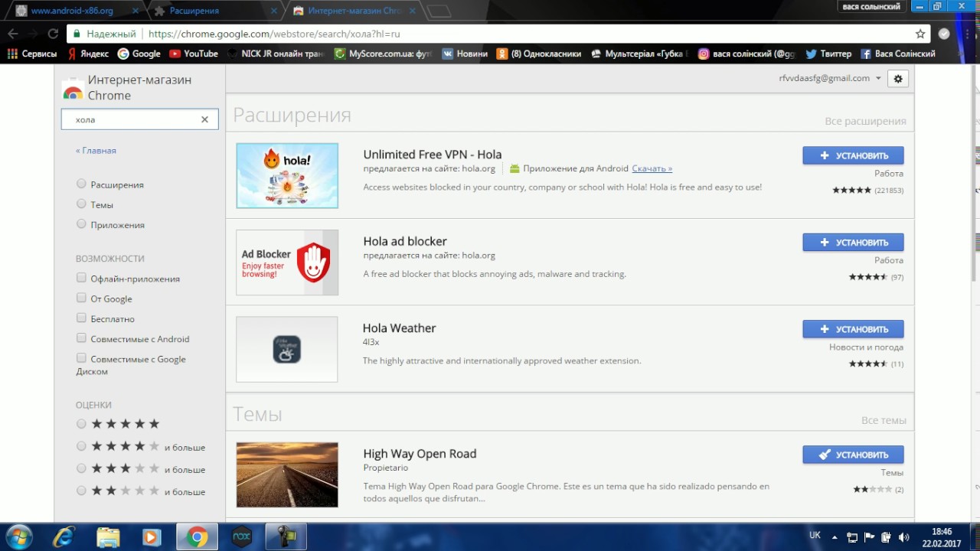Open the Ad Blocker thumbnail image
980x551 pixels.
coord(287,262)
